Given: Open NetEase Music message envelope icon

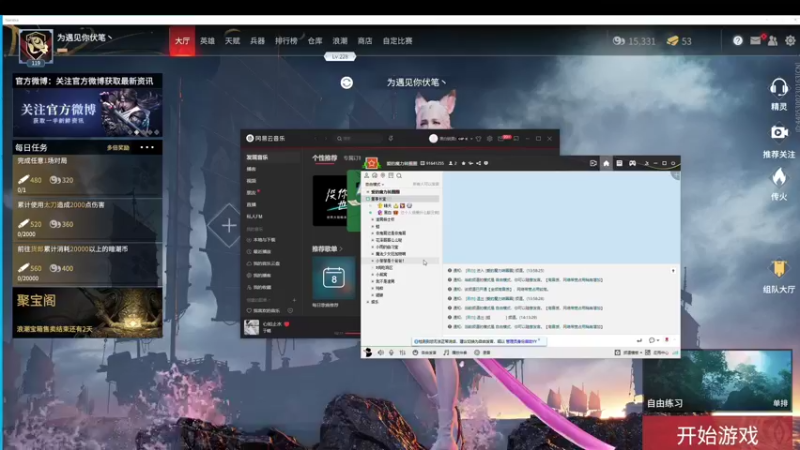Looking at the screenshot, I should 502,138.
